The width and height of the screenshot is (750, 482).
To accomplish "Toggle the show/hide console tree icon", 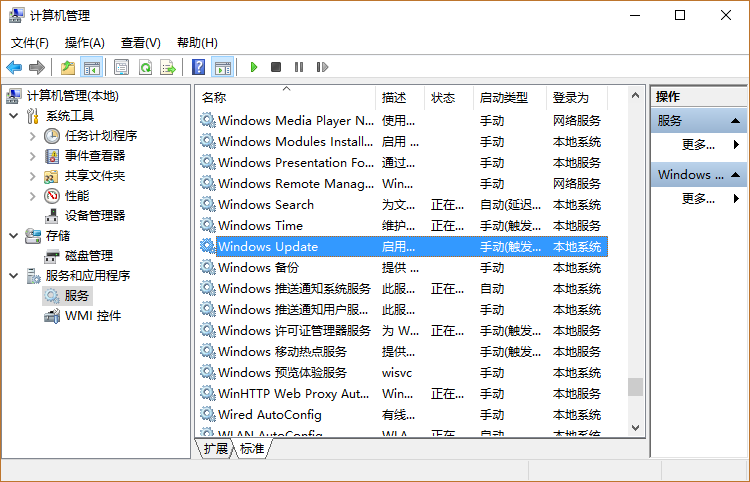I will click(x=91, y=67).
